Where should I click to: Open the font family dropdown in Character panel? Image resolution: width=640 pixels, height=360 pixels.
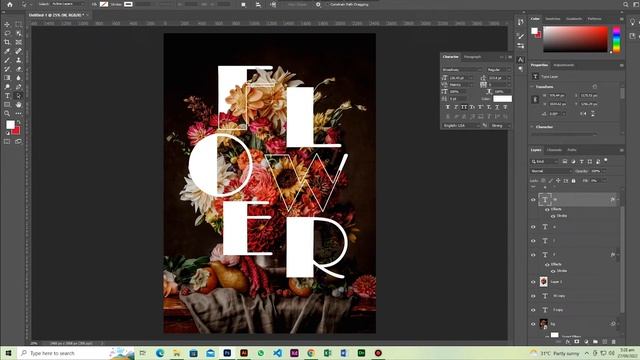coord(462,70)
